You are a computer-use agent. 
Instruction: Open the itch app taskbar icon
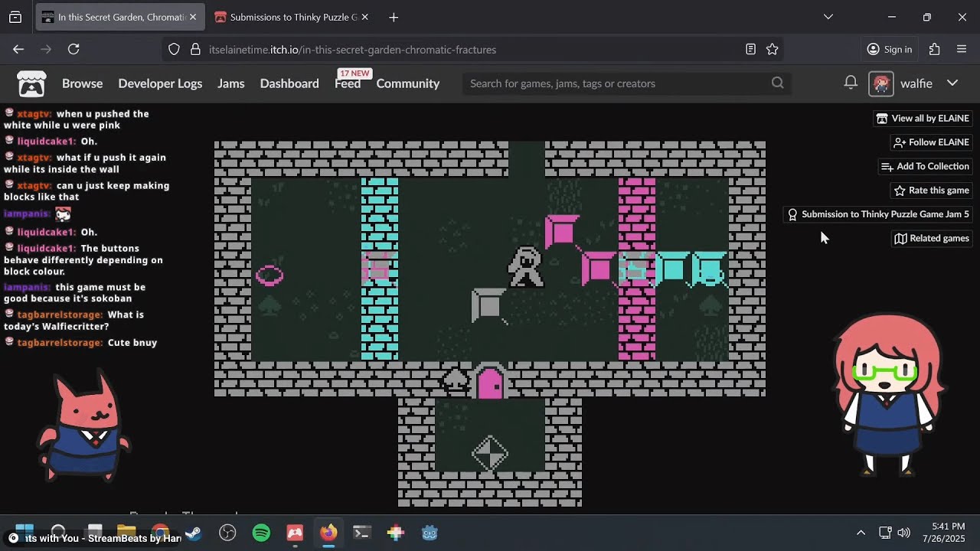pos(295,533)
